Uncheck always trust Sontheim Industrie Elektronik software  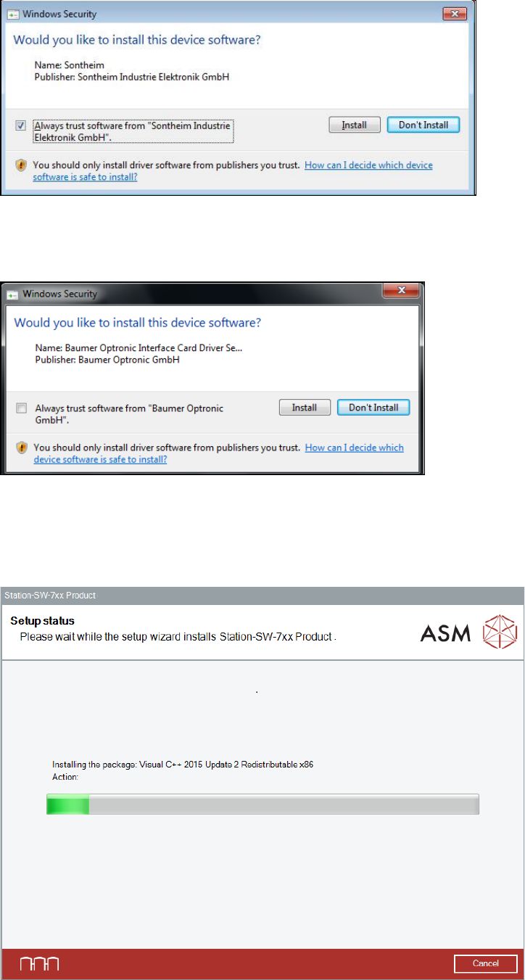(21, 125)
